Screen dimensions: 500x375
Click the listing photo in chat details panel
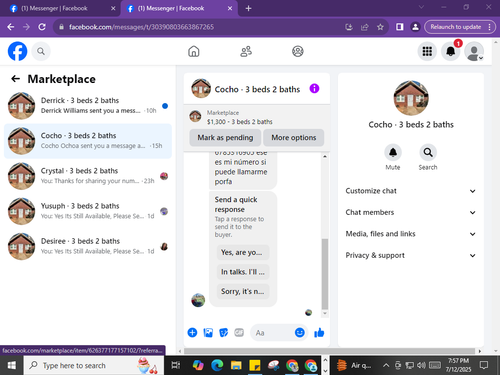(x=411, y=98)
